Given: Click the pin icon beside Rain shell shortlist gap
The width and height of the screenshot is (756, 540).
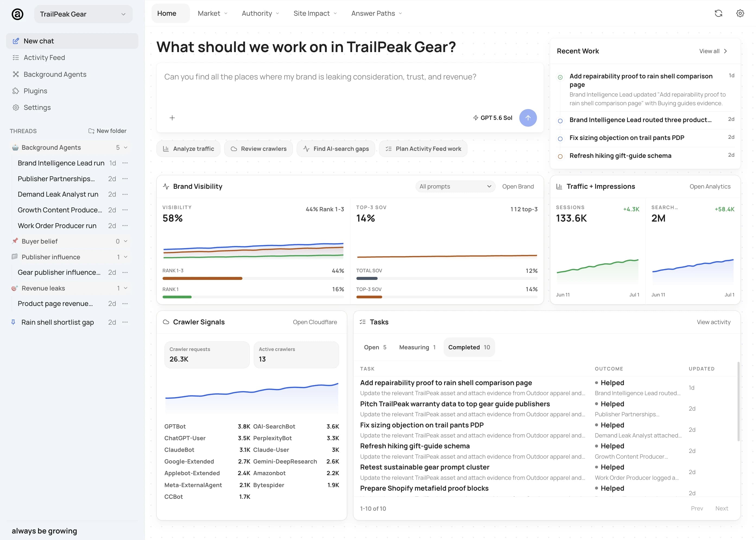Looking at the screenshot, I should pos(13,322).
